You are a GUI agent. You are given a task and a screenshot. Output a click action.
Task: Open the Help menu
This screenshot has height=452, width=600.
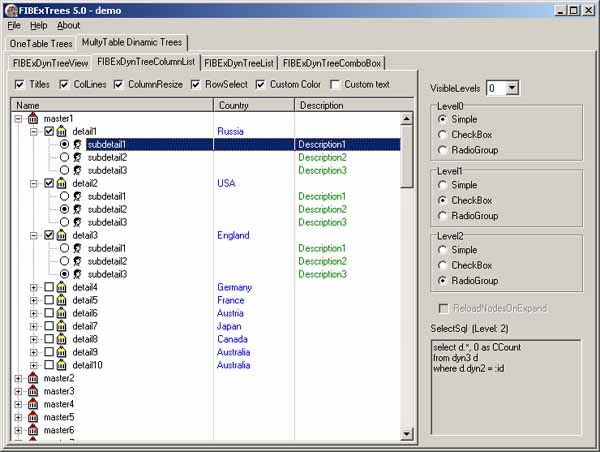pos(39,26)
